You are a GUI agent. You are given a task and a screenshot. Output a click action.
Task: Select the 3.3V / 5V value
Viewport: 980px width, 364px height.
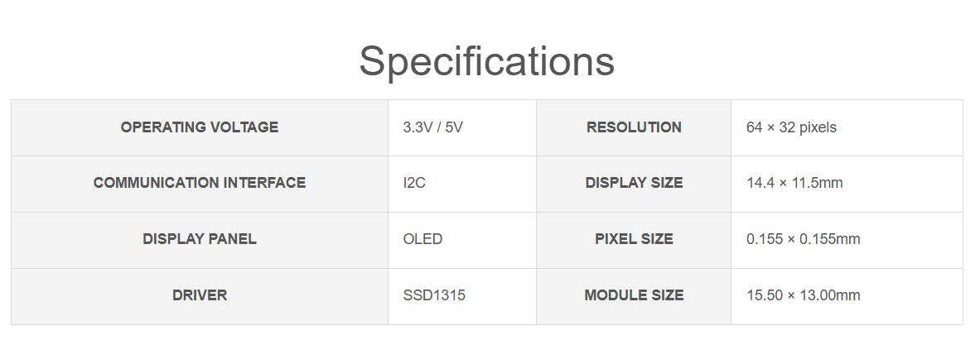[x=432, y=127]
